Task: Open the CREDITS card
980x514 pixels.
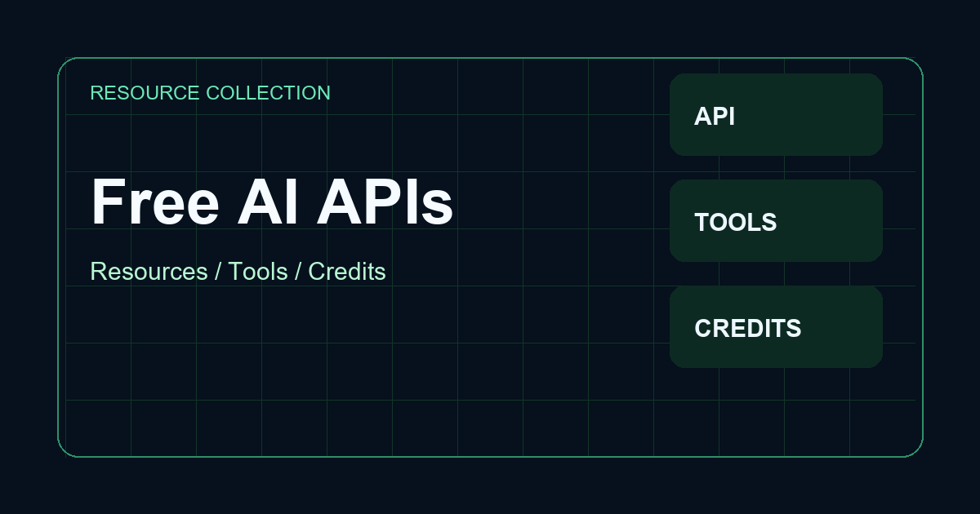Action: coord(776,326)
